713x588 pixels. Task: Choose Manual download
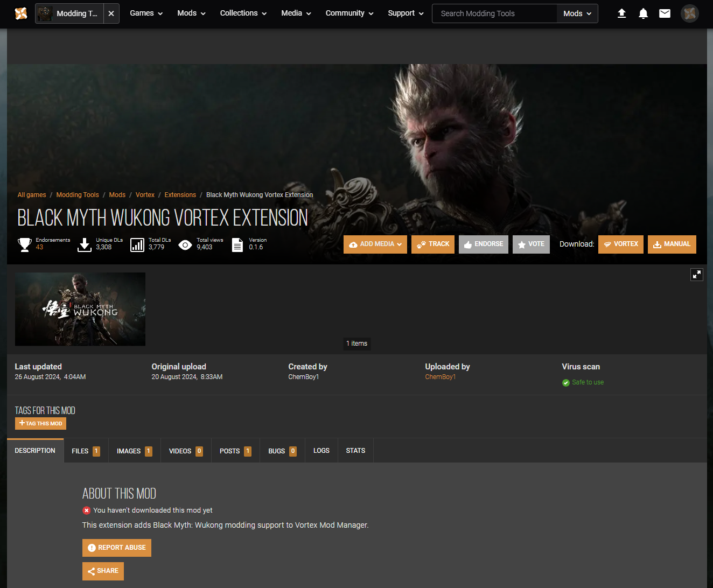coord(672,244)
